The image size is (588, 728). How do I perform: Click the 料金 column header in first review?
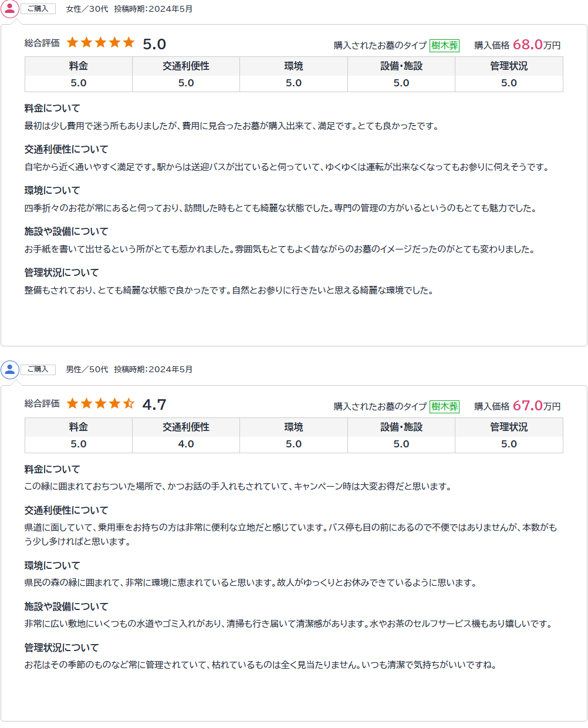tap(79, 66)
